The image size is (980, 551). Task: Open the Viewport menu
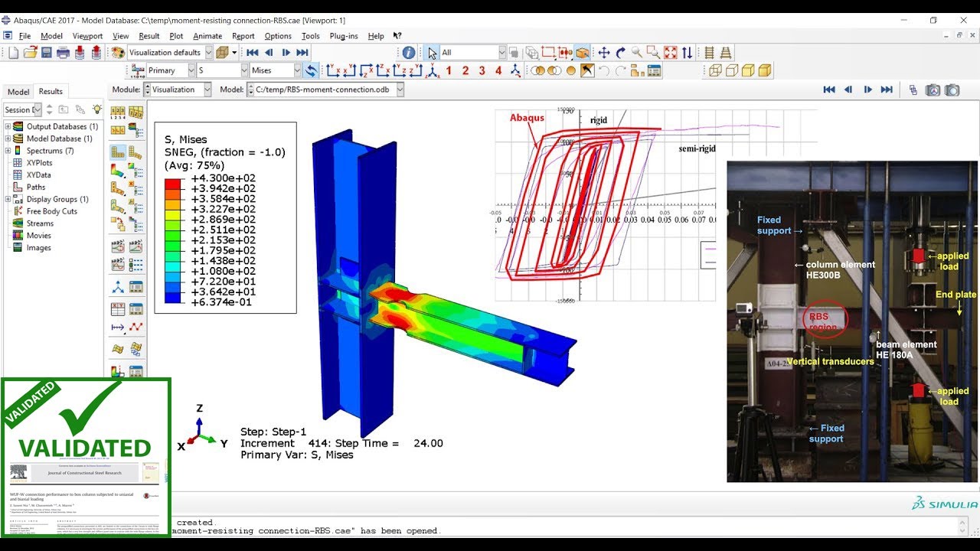[x=87, y=36]
